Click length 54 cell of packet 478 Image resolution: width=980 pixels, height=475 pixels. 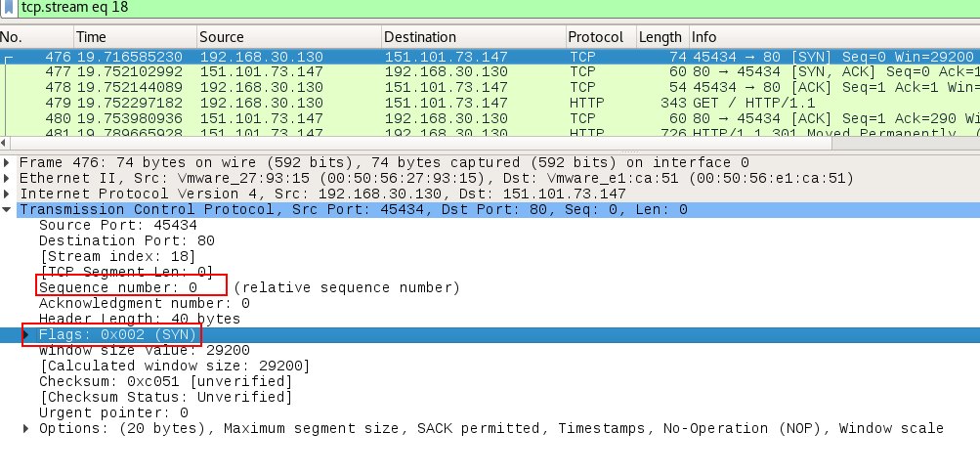pos(677,88)
